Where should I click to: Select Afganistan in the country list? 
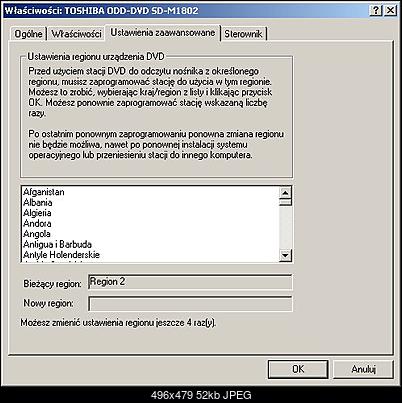point(151,192)
